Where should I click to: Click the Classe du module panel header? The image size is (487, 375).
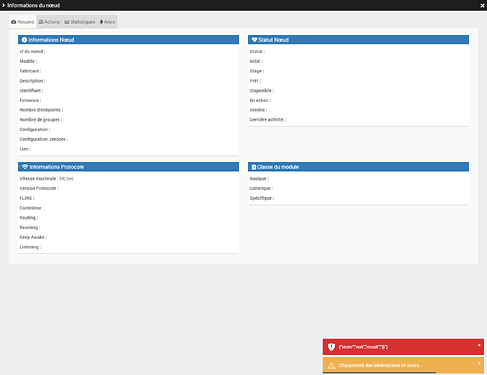coord(358,167)
